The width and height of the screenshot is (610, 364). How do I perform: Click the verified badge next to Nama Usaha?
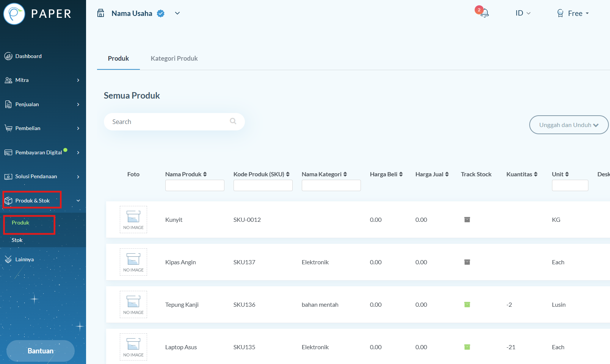click(x=161, y=13)
